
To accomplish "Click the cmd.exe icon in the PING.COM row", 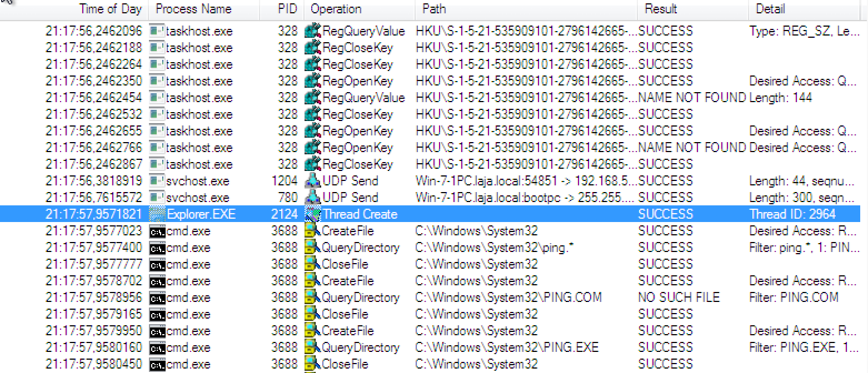I will point(157,298).
